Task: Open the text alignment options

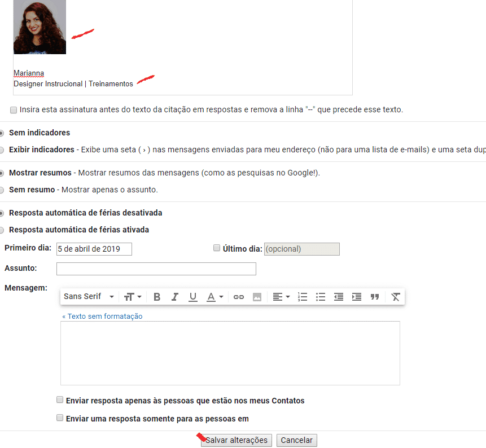Action: point(281,297)
